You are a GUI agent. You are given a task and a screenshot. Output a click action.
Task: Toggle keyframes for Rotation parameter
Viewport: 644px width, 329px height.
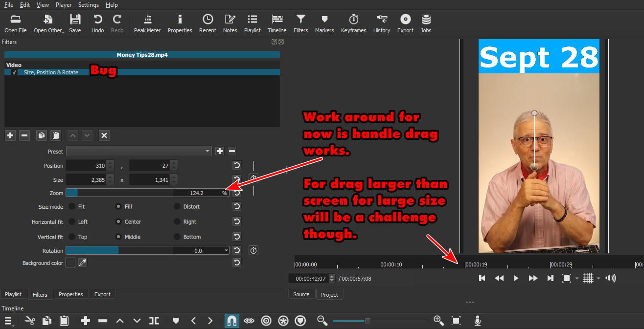click(x=253, y=250)
